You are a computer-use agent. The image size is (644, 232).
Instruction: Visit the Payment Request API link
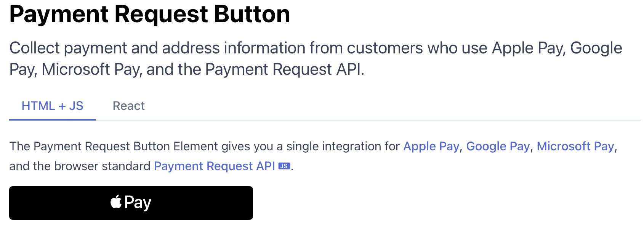pos(214,166)
